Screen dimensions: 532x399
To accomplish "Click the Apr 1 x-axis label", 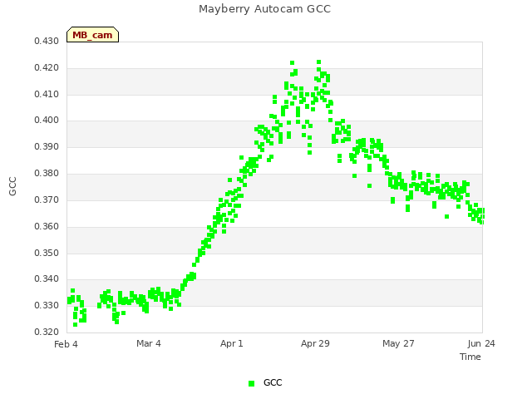I will pyautogui.click(x=232, y=343).
